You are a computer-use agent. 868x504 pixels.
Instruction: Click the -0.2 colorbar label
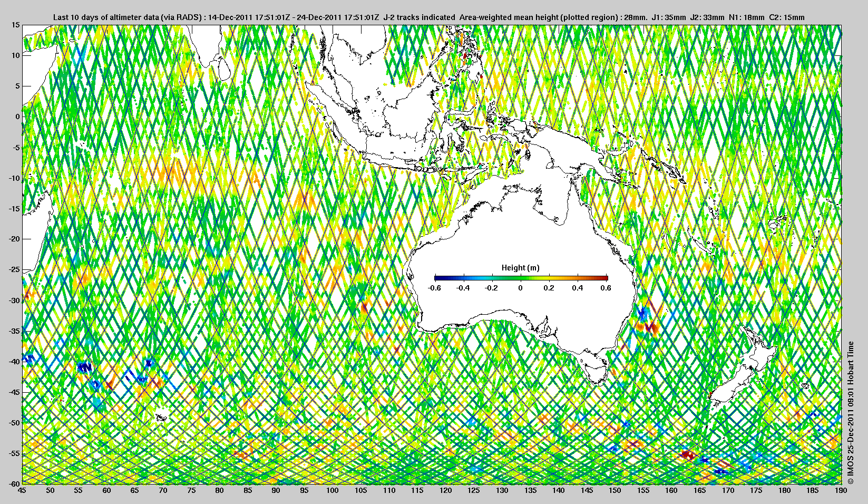coord(492,288)
